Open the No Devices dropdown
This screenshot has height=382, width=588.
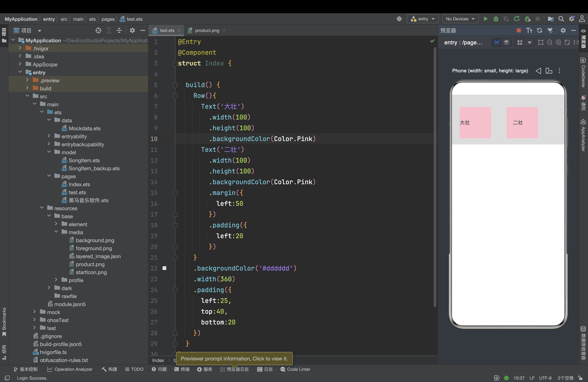(x=460, y=19)
